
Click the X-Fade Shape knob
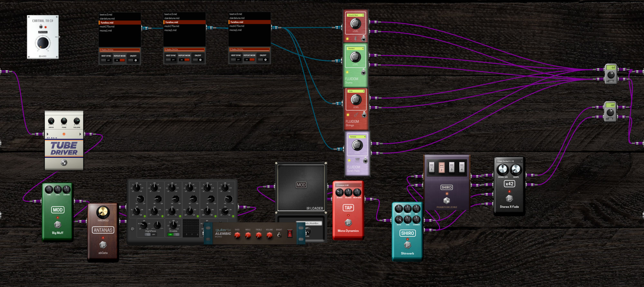tap(516, 169)
